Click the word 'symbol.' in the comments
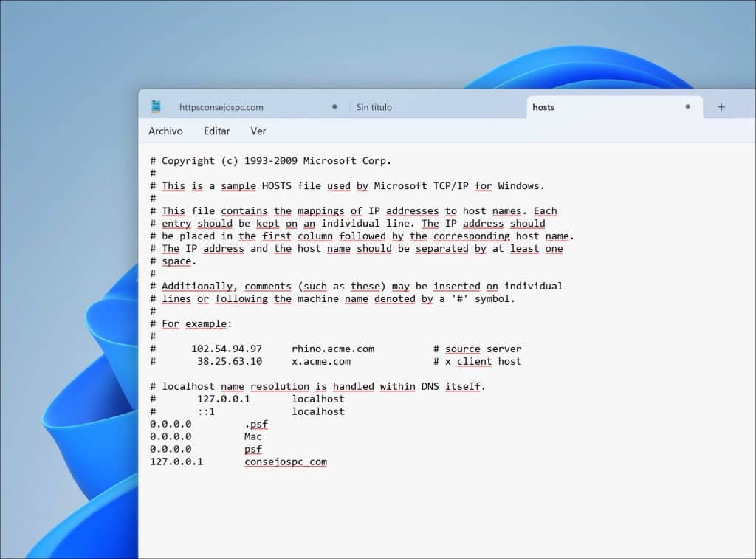This screenshot has width=756, height=559. [495, 298]
